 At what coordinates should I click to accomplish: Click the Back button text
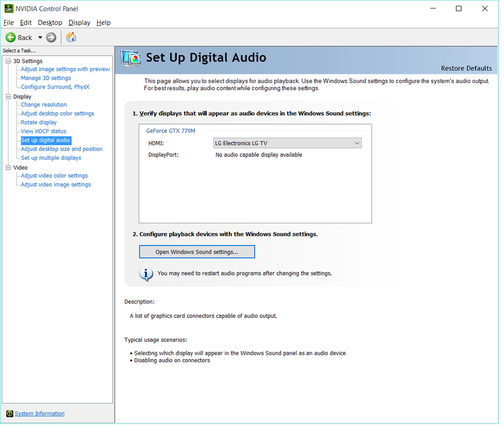[x=25, y=38]
